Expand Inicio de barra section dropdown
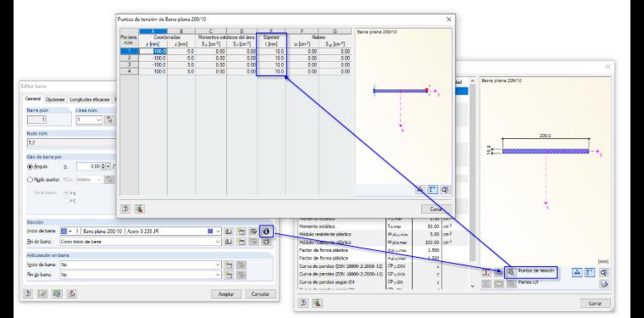Screen dimensions: 644x318 point(218,232)
